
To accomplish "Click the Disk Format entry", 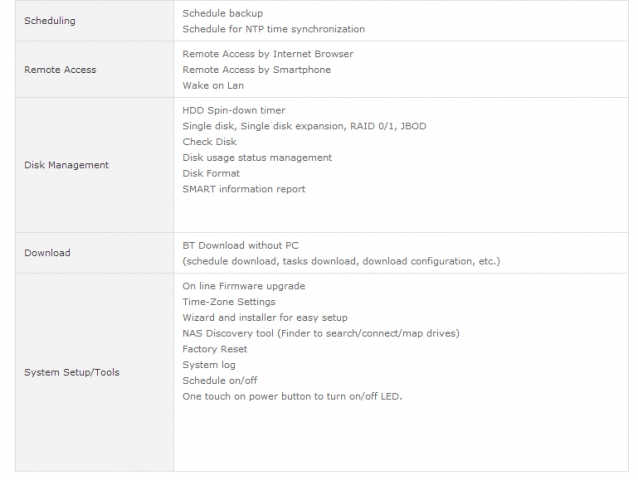I will coord(211,174).
